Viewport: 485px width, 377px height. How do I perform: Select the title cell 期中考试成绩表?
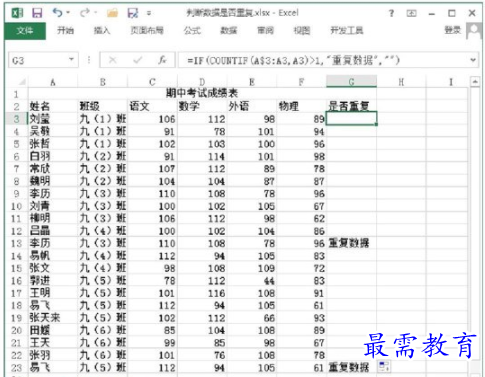[202, 93]
